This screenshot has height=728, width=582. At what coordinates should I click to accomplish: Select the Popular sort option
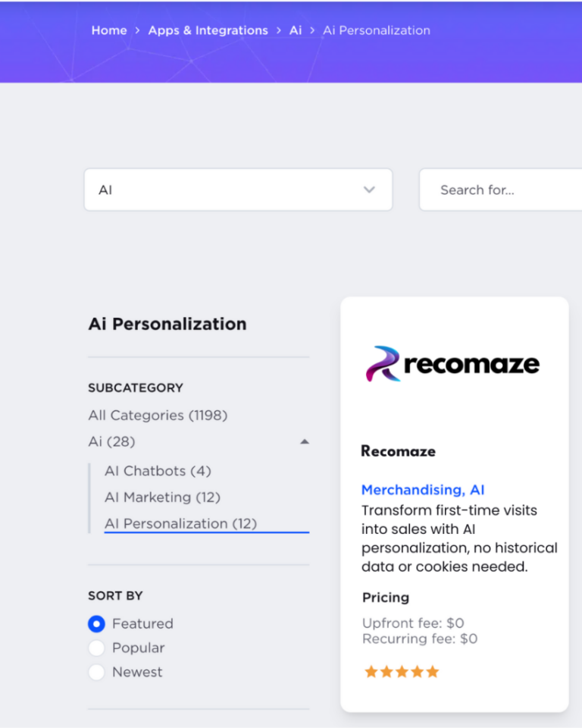96,648
